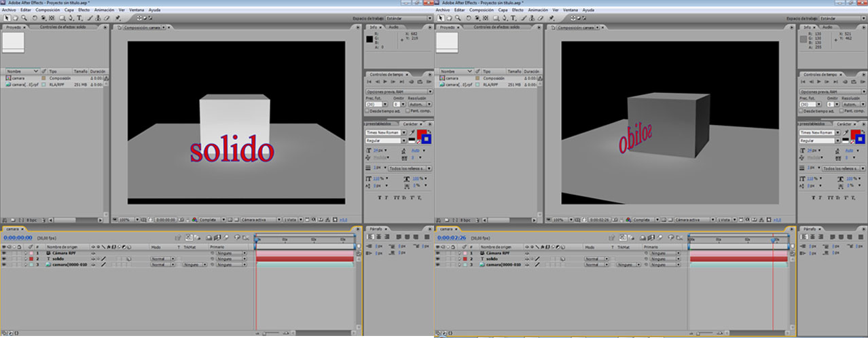
Task: Select the Pen tool in left window
Action: coord(71,18)
